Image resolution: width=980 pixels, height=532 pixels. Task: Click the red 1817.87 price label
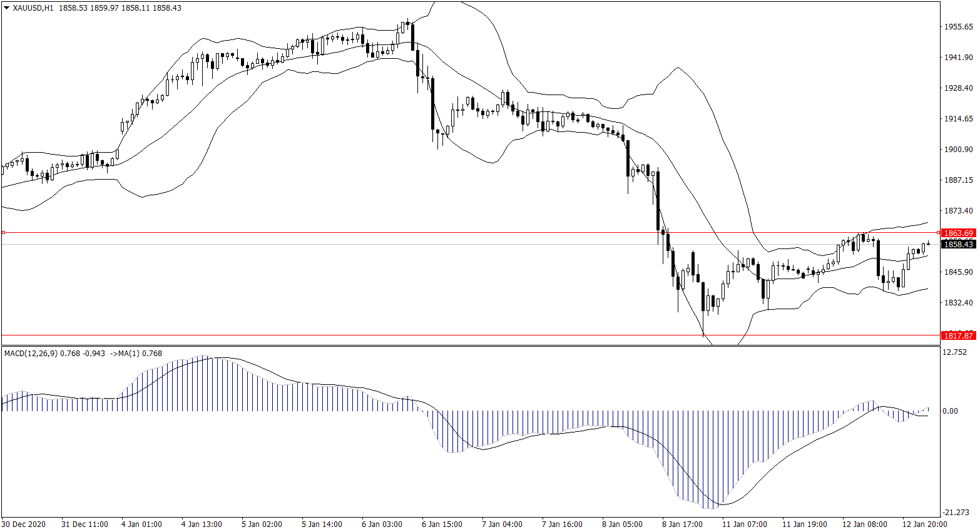(x=958, y=336)
